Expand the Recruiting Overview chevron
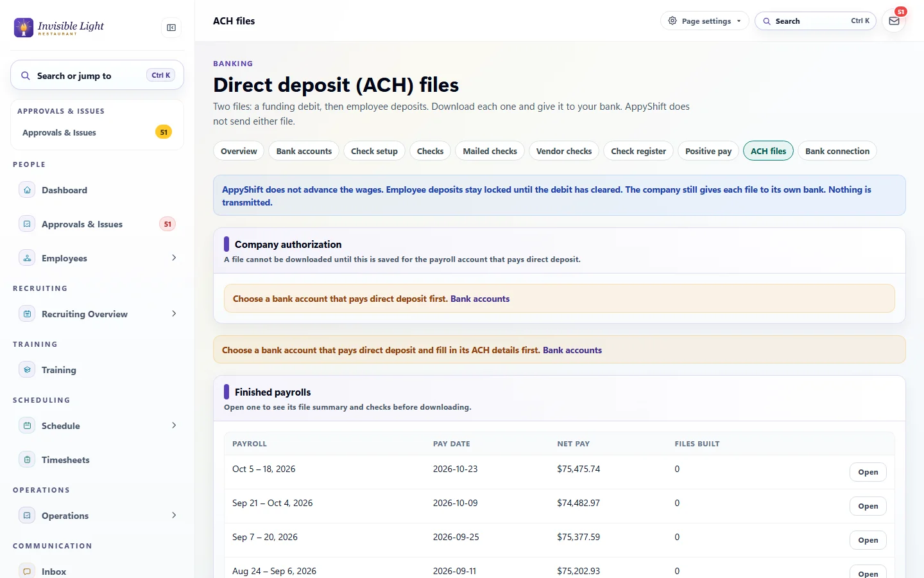 tap(174, 314)
